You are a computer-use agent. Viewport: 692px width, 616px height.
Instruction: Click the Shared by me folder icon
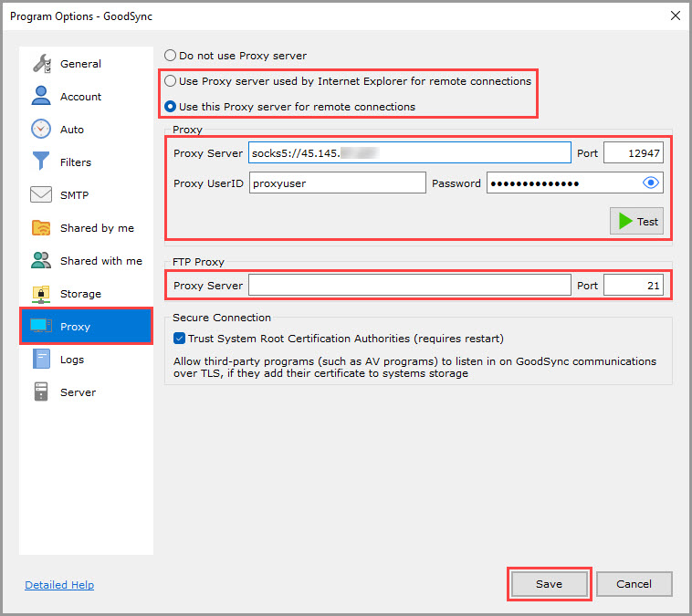[x=41, y=228]
